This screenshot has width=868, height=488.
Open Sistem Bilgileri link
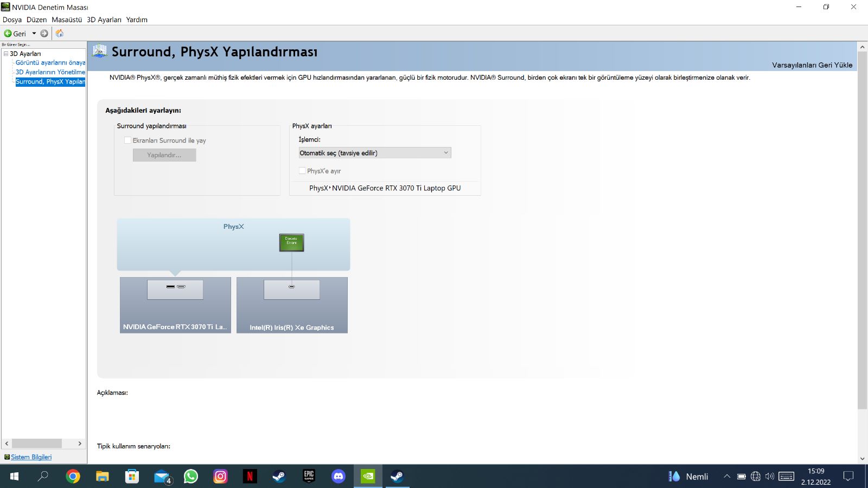pyautogui.click(x=31, y=457)
